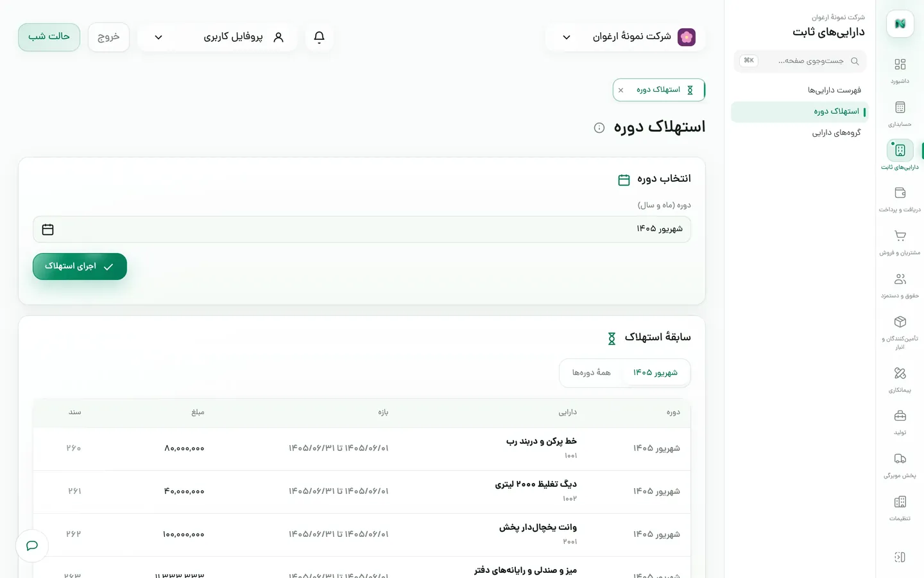Open the پیمانکاری sidebar icon
The width and height of the screenshot is (924, 578).
click(x=900, y=373)
